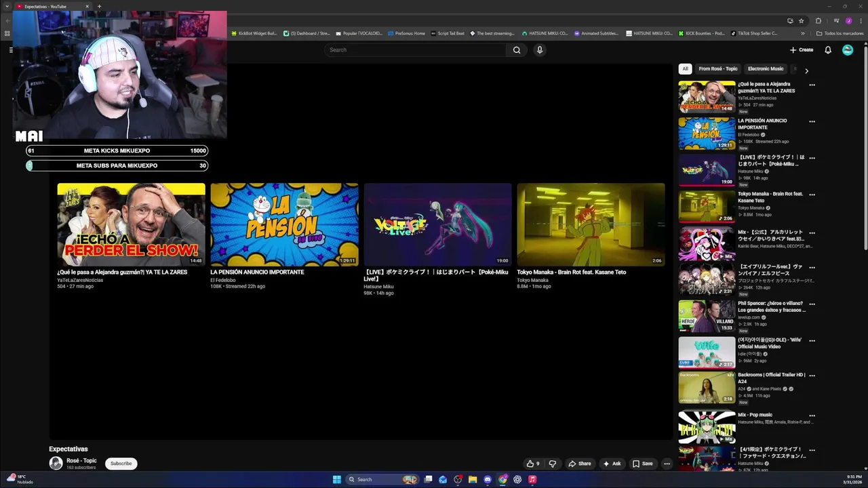The width and height of the screenshot is (868, 488).
Task: Open more actions menu beside Save
Action: coord(667,464)
